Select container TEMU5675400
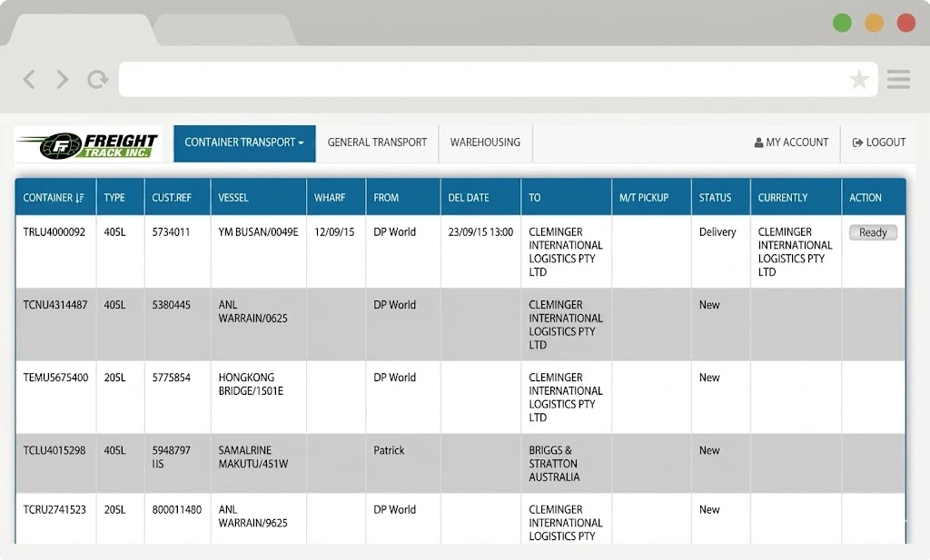This screenshot has width=930, height=560. (x=55, y=378)
